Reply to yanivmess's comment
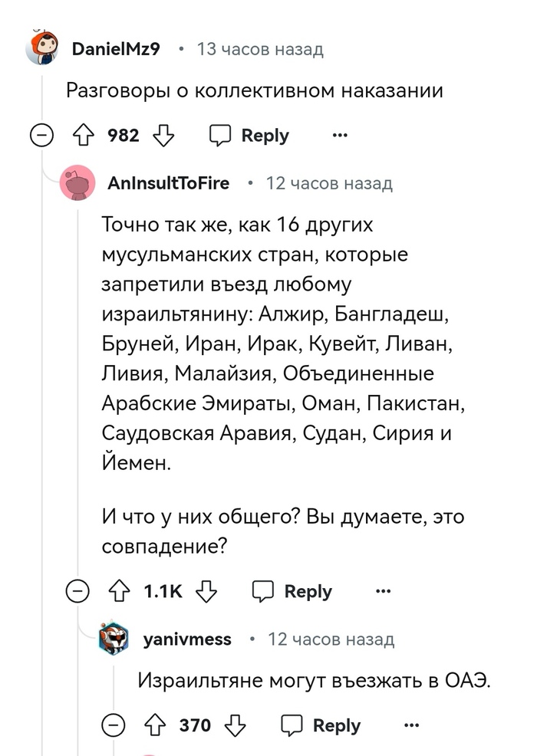Screen dimensions: 537x756 [x=321, y=725]
